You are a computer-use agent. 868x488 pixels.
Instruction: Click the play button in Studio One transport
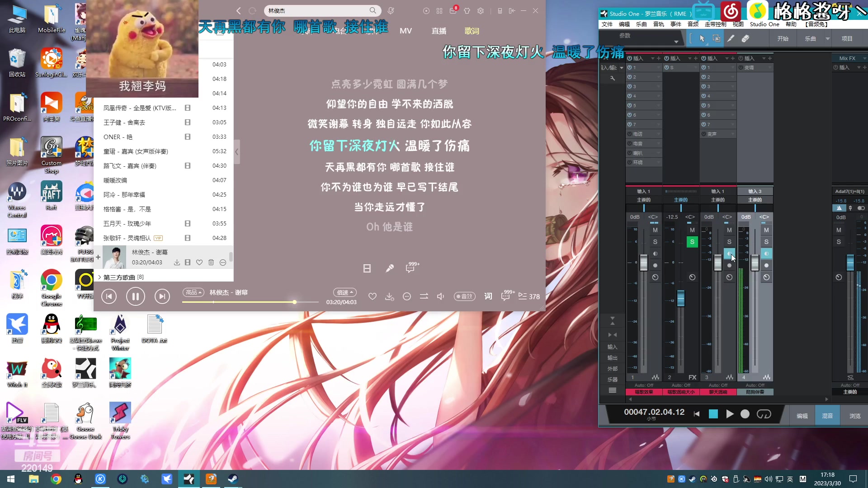pos(730,414)
